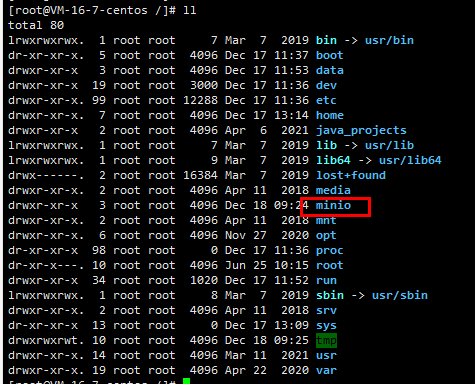The image size is (475, 384).
Task: Select the 'data' directory name
Action: click(x=330, y=70)
